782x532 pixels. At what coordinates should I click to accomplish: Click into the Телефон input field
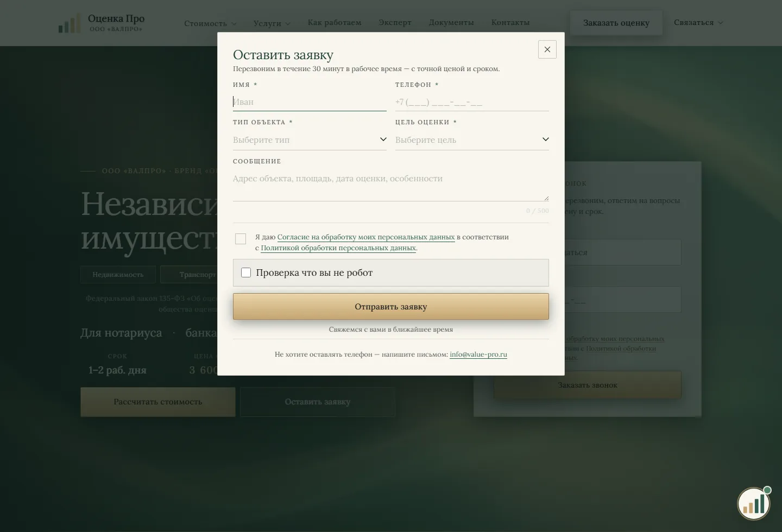click(x=472, y=102)
